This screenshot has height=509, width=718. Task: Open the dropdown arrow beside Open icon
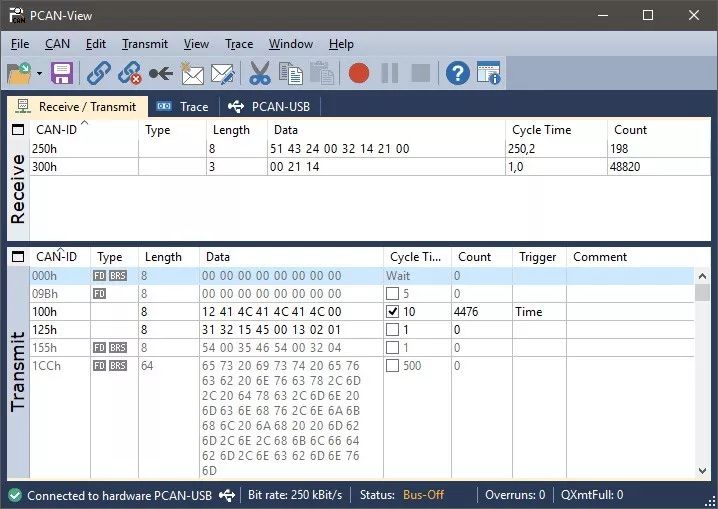click(x=40, y=73)
